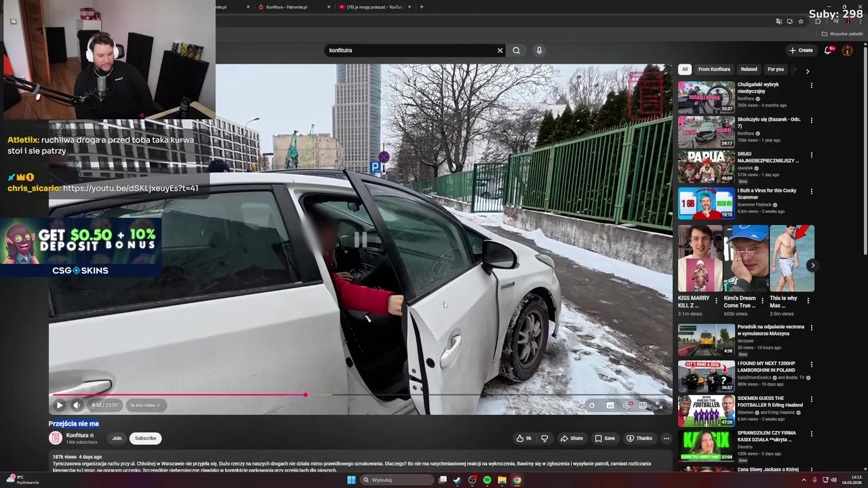Open the player settings gear
Viewport: 868px width, 488px height.
627,405
